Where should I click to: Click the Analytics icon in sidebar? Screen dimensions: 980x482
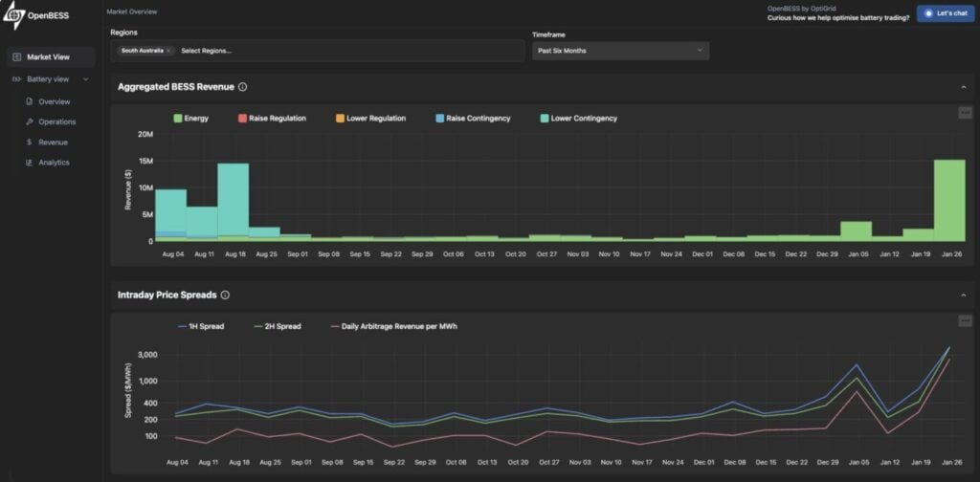click(x=30, y=163)
